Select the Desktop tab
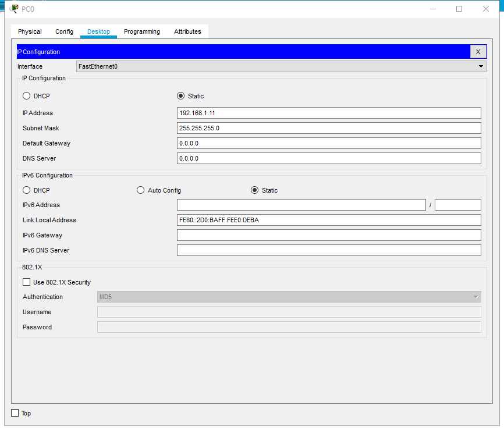Viewport: 504px width, 430px height. [x=98, y=31]
